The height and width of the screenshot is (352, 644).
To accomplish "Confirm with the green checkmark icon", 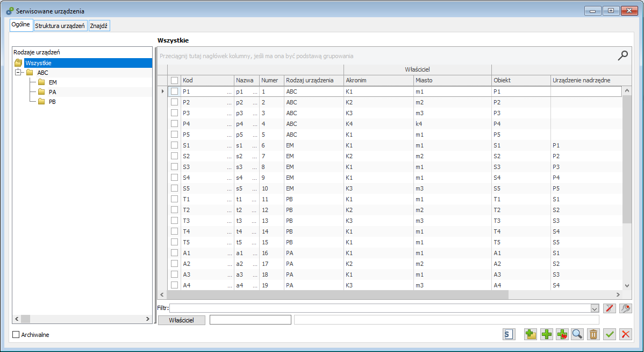I will point(610,334).
